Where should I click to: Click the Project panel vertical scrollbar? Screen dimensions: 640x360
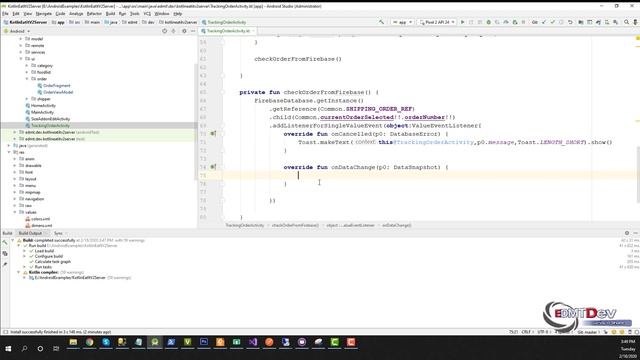click(196, 122)
